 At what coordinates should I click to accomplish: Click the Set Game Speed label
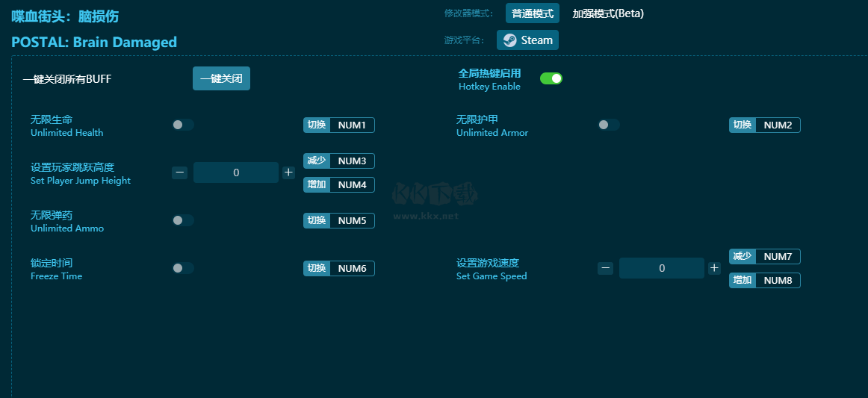[x=492, y=276]
